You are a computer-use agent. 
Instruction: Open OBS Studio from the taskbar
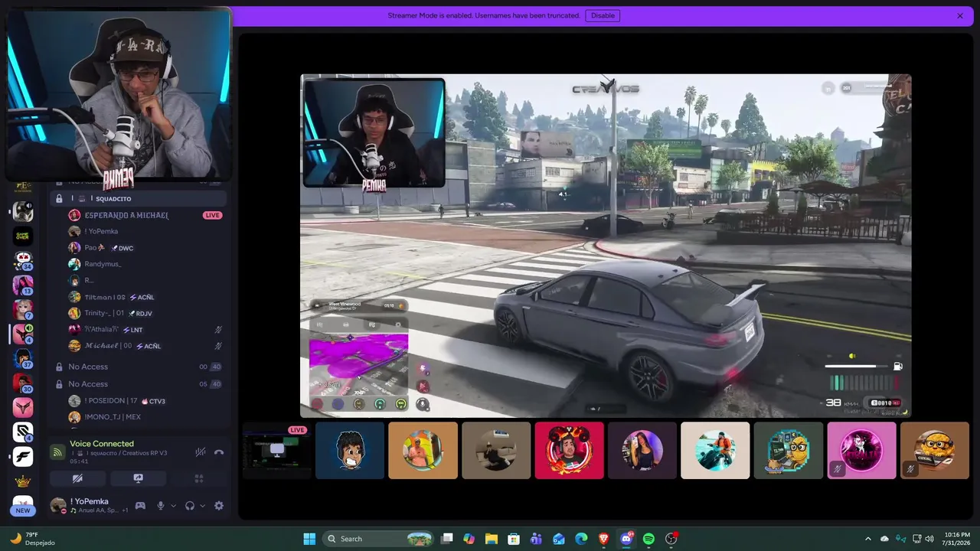pos(671,539)
